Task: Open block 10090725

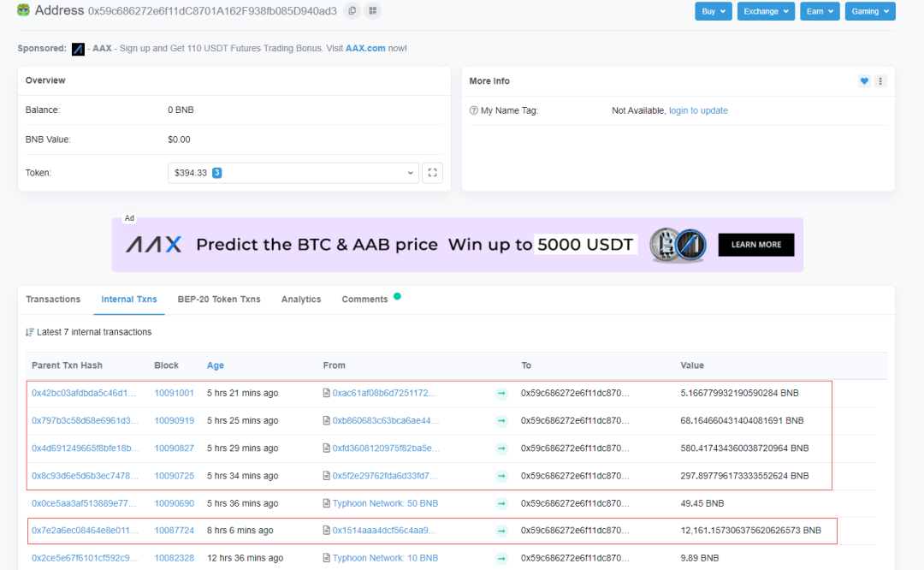Action: (x=174, y=475)
